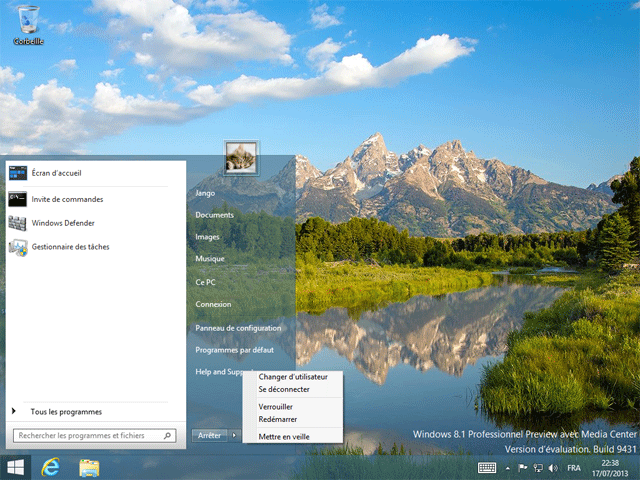Open File Explorer from the taskbar
This screenshot has width=640, height=480.
pos(89,467)
